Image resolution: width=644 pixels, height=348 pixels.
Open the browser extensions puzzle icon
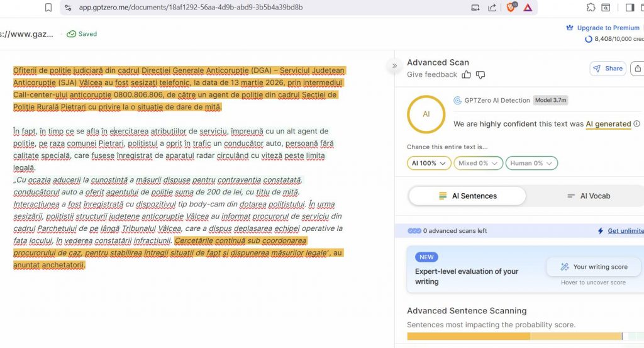coord(591,8)
